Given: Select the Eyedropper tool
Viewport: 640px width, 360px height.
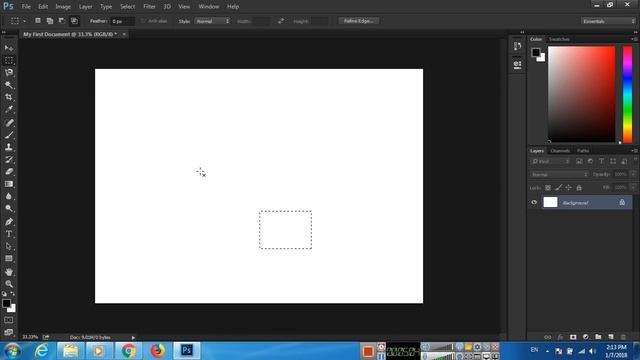Looking at the screenshot, I should (x=9, y=109).
